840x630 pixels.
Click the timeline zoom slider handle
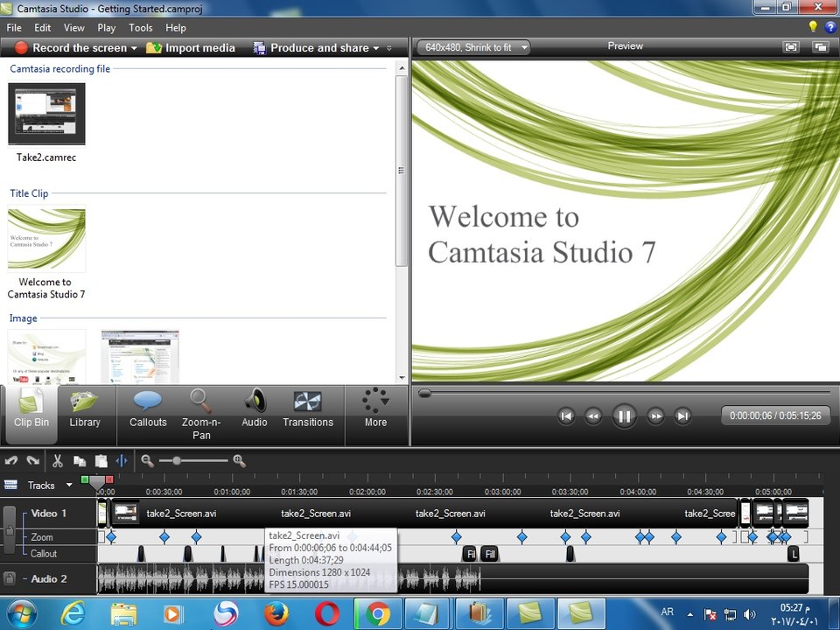(x=176, y=461)
